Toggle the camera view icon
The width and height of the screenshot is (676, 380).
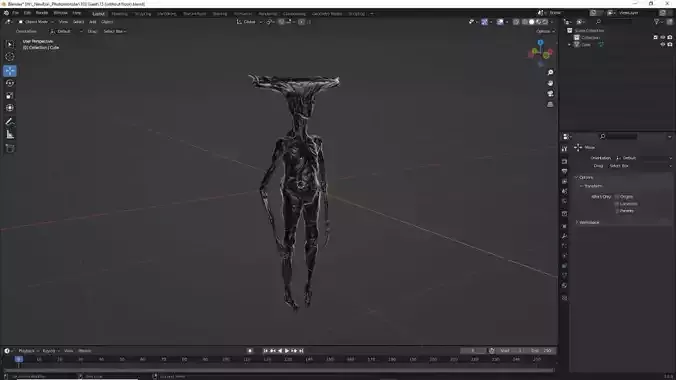pyautogui.click(x=550, y=94)
